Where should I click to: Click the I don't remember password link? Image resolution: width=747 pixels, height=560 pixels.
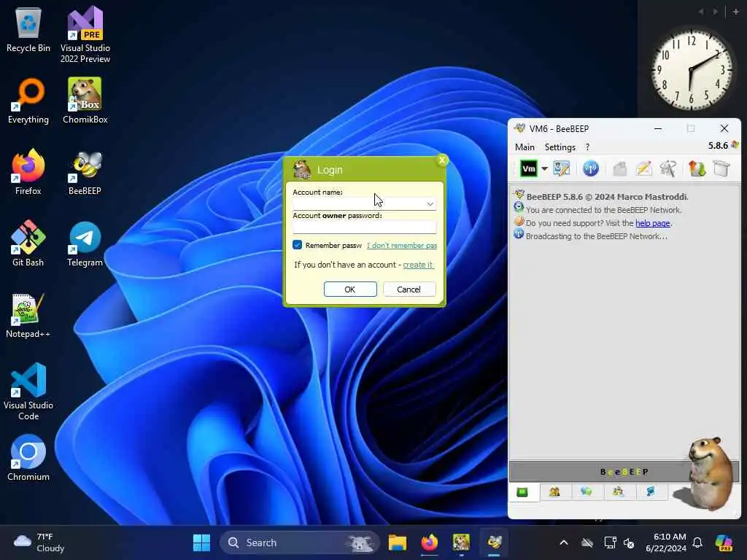[402, 245]
